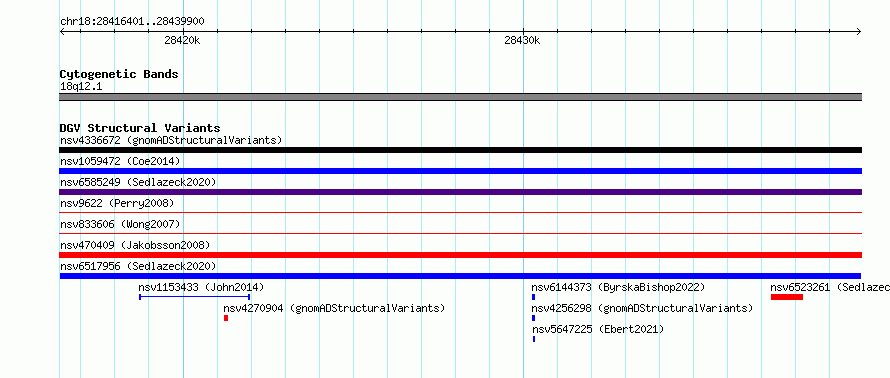The image size is (890, 378).
Task: Click the nsv833606 (Wong2007) label
Action: click(x=120, y=224)
